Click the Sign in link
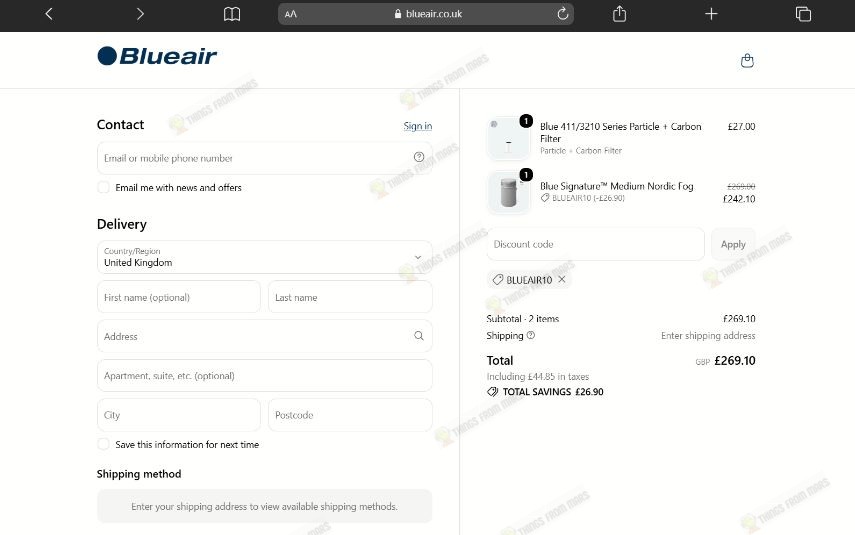The height and width of the screenshot is (535, 855). pos(418,126)
